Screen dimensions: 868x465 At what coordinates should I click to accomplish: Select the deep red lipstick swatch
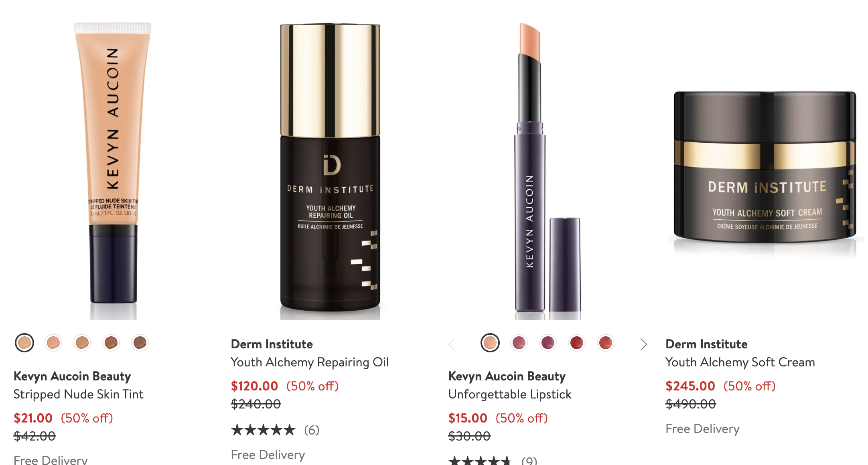577,343
